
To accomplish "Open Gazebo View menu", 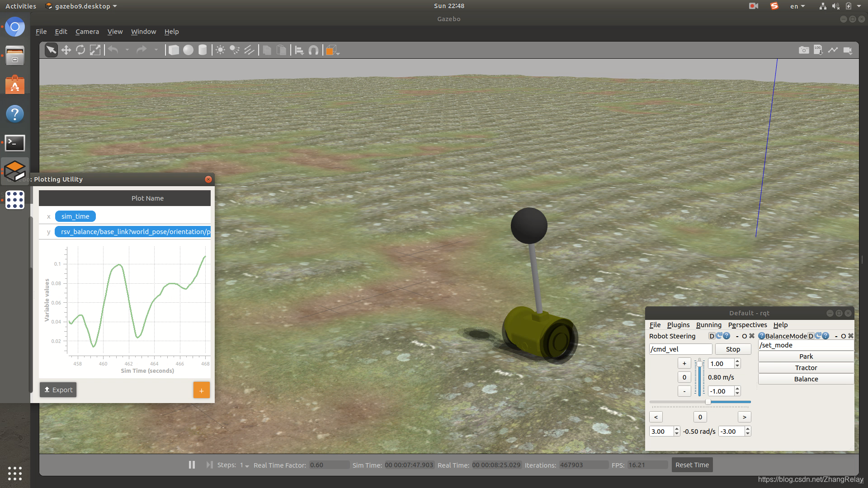I will click(x=115, y=32).
